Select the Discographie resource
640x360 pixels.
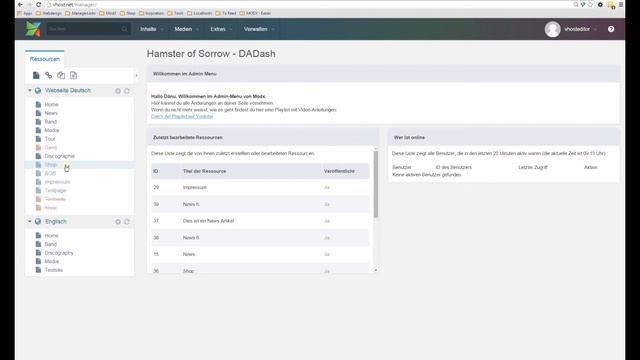click(60, 156)
